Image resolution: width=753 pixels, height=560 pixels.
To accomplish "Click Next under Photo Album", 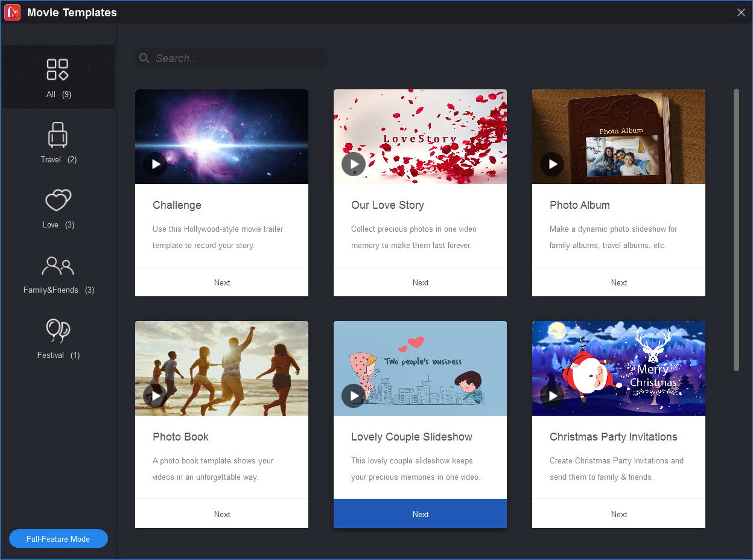I will pyautogui.click(x=618, y=282).
